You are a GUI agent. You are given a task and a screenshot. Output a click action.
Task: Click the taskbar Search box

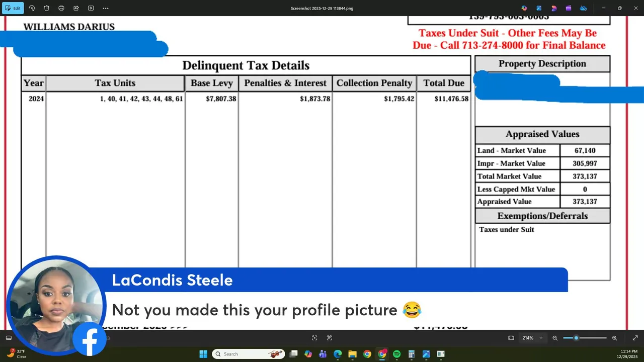(x=249, y=354)
